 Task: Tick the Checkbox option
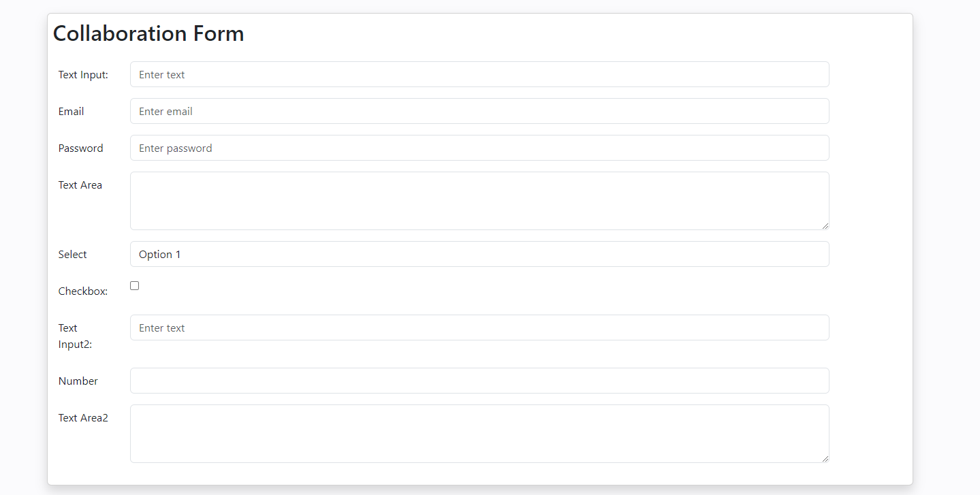pos(135,286)
